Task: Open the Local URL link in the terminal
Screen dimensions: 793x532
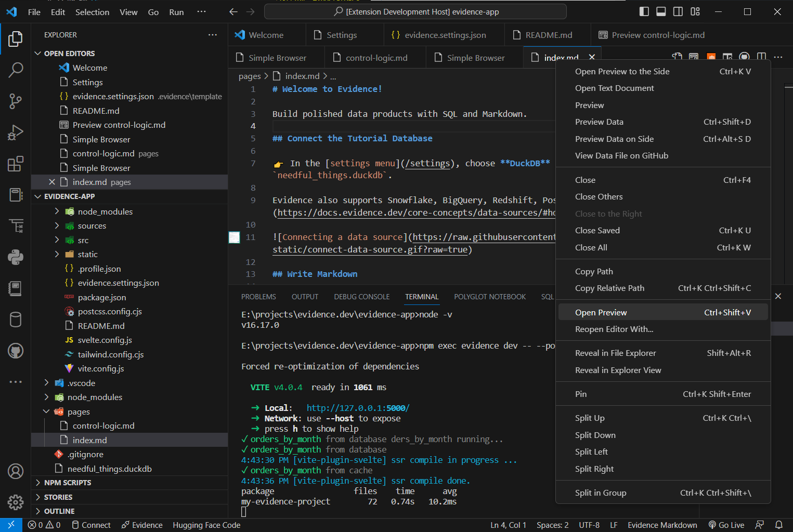Action: click(x=358, y=407)
